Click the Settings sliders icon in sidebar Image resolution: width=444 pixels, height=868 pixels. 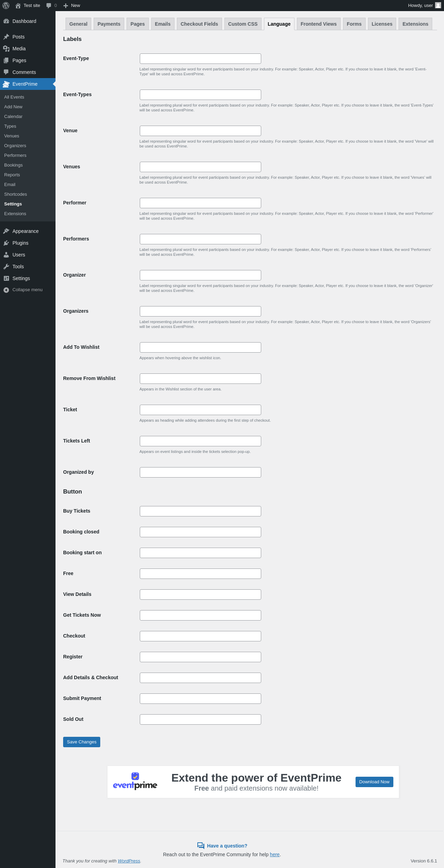tap(6, 278)
